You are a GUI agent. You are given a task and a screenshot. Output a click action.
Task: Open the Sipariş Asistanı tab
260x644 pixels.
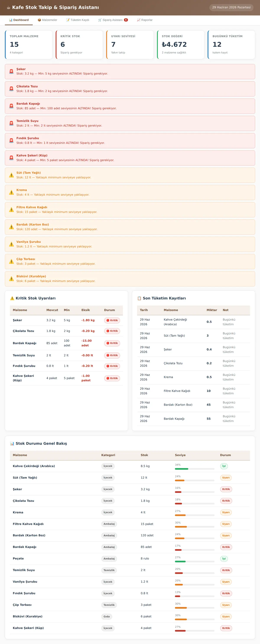tap(113, 20)
